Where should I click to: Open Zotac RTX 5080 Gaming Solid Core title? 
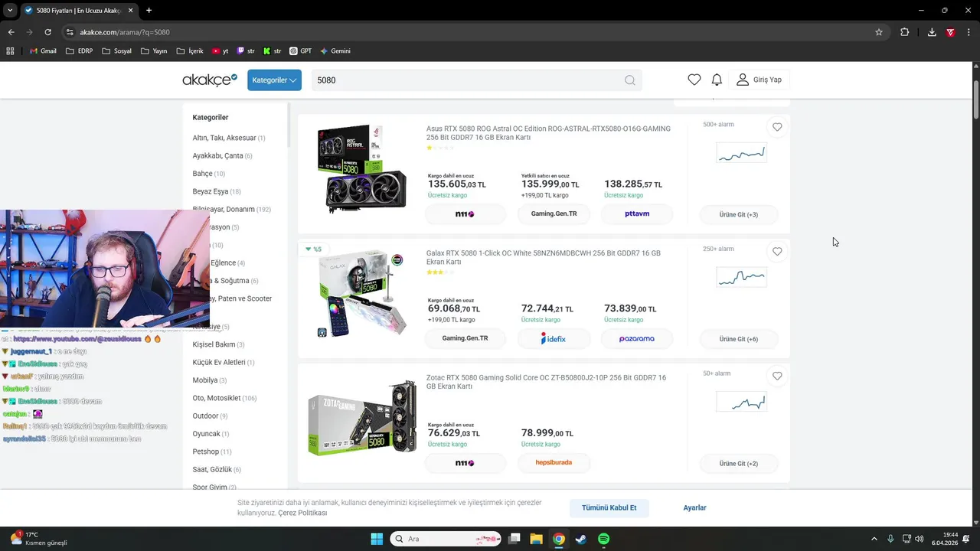click(x=547, y=382)
